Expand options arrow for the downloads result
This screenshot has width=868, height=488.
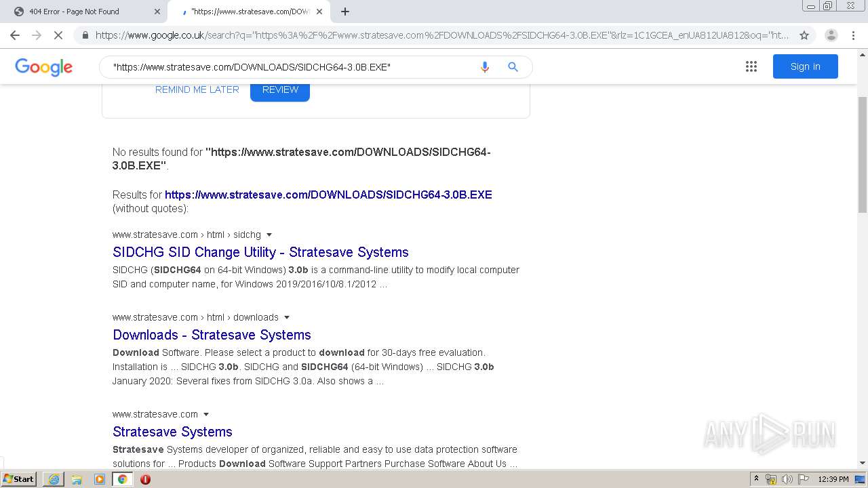287,317
